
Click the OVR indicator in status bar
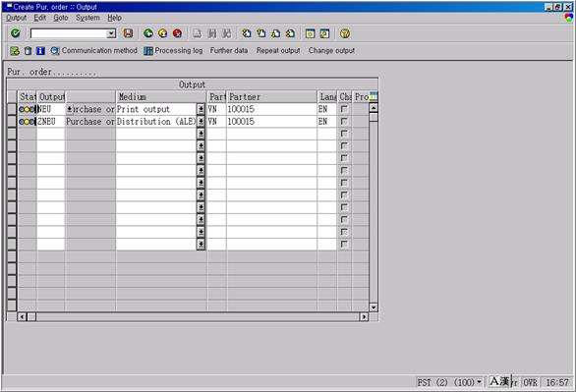pos(531,382)
